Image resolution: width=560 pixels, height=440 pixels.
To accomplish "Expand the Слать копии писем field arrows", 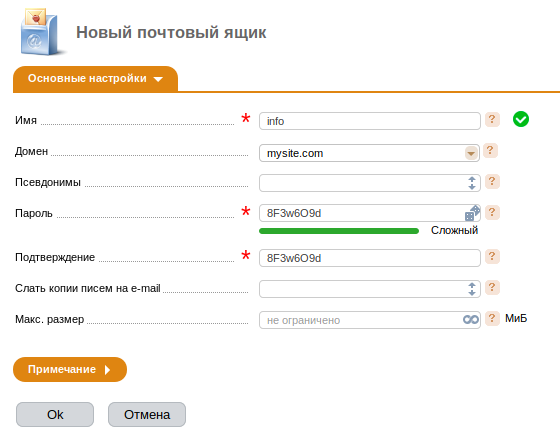I will [472, 289].
